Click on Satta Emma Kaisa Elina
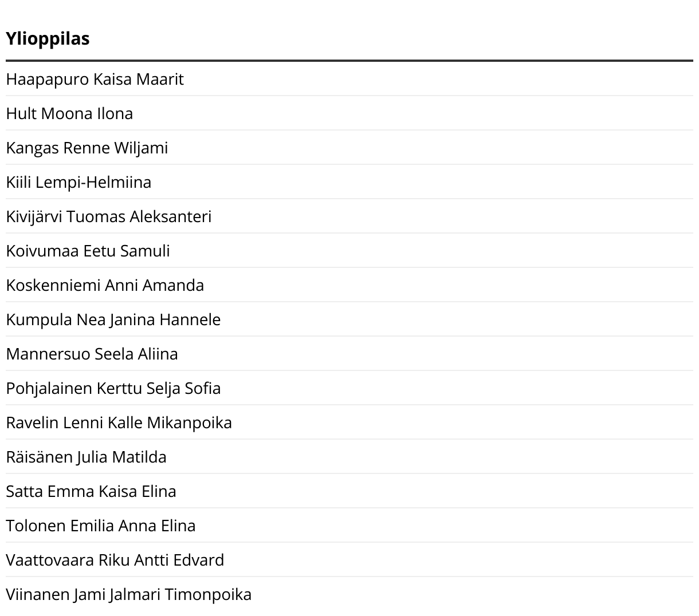Screen dimensions: 699x616 click(349, 491)
